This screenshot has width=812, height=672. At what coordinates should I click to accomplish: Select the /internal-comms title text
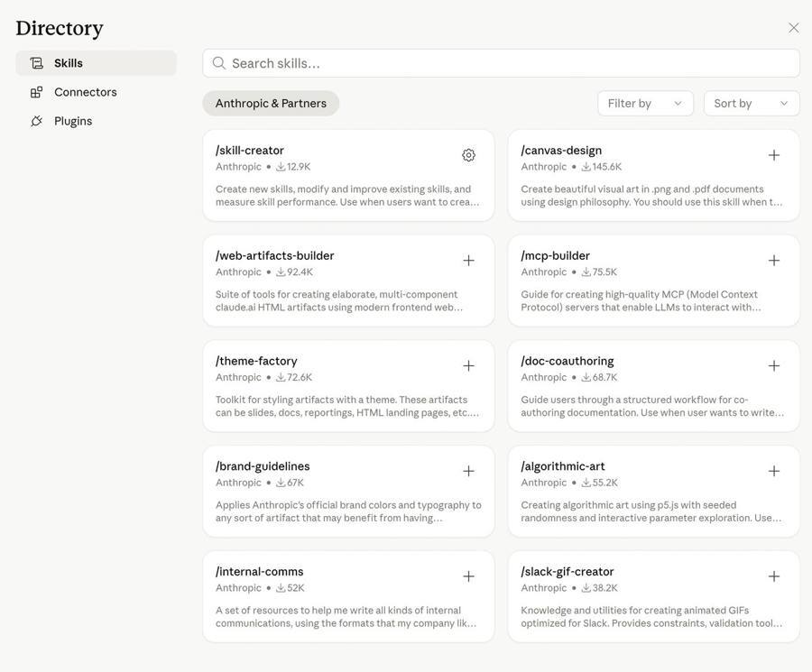(x=260, y=572)
